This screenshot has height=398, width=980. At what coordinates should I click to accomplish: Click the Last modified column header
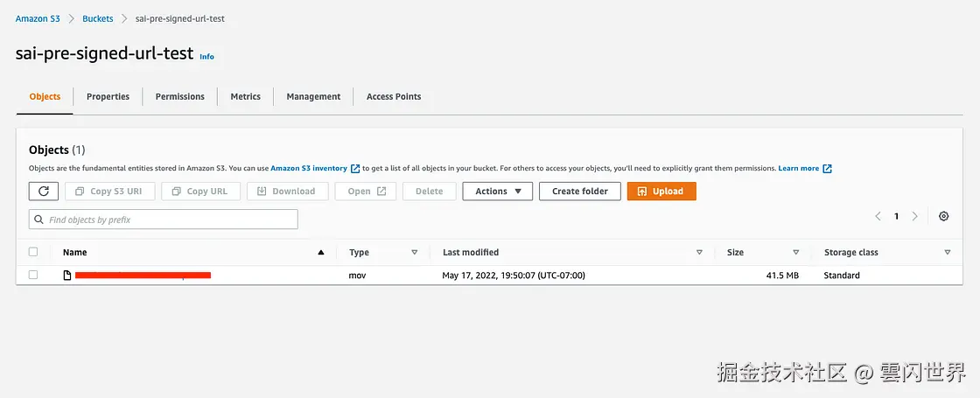click(471, 253)
